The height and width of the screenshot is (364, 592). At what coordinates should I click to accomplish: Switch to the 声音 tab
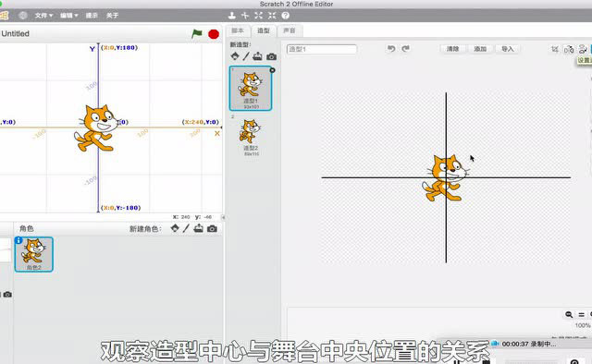(290, 30)
